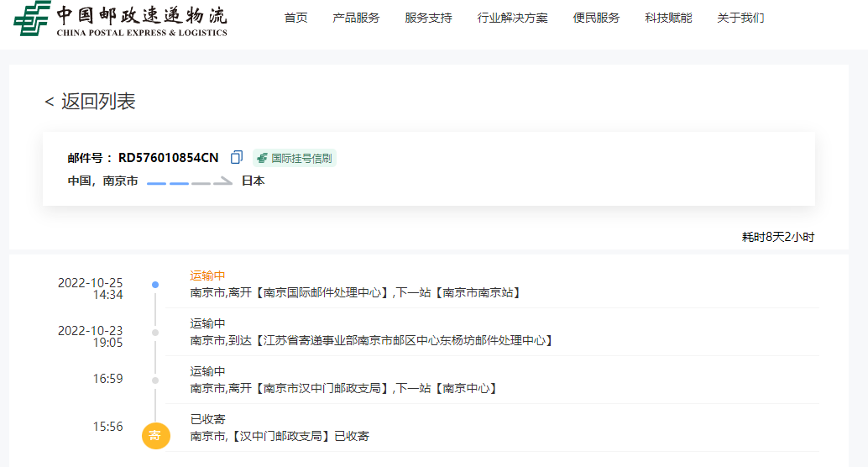Viewport: 868px width, 467px height.
Task: Copy the tracking number with copy icon
Action: coord(237,157)
